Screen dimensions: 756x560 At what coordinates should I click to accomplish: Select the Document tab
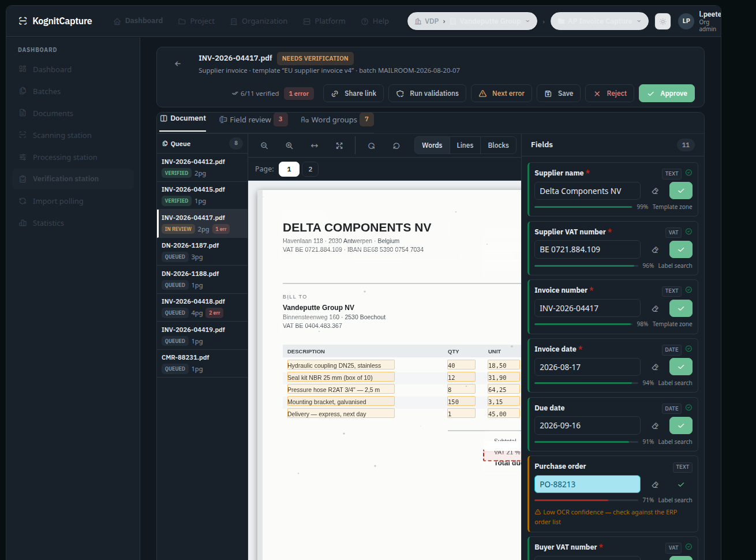[x=183, y=118]
